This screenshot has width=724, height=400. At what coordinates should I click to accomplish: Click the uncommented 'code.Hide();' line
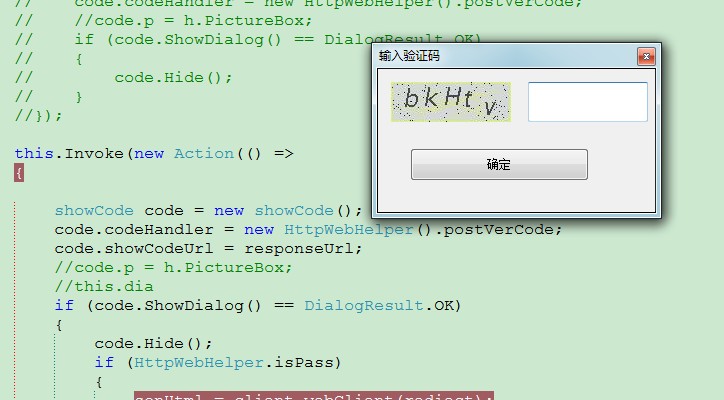point(153,343)
